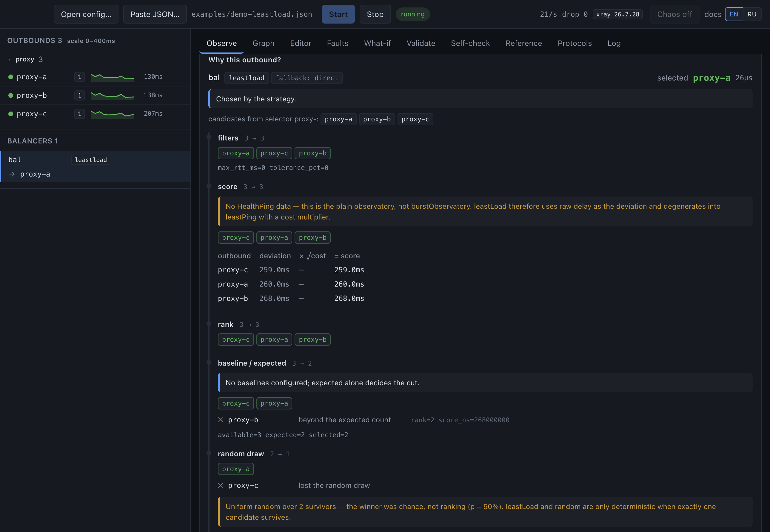Screen dimensions: 770x532
Task: Click the green status dot beside proxy-b outbound
Action: (x=11, y=95)
